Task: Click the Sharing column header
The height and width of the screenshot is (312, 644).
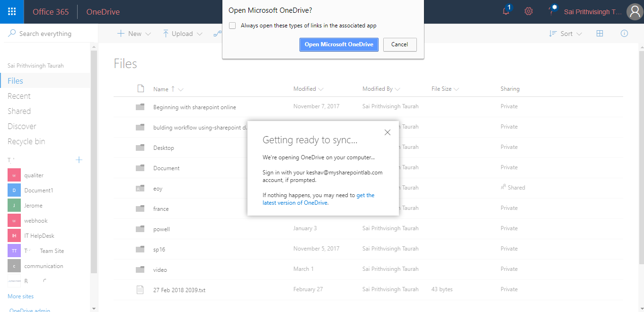Action: (510, 89)
